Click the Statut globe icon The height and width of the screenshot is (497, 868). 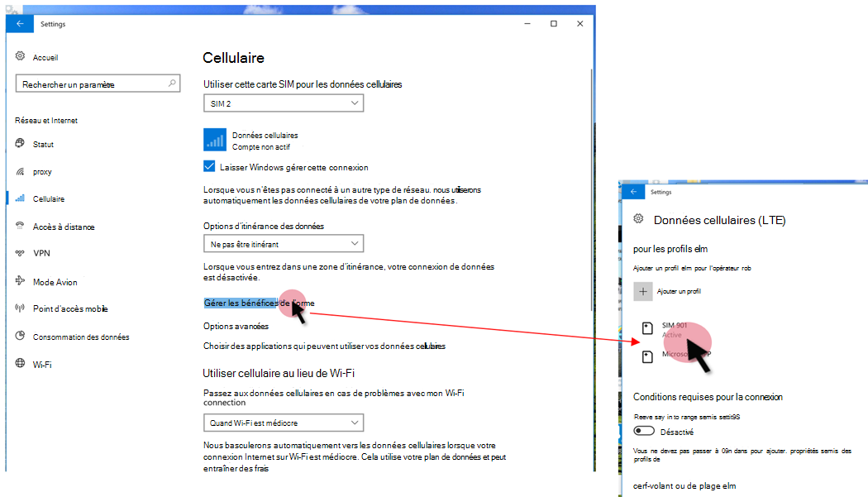click(x=20, y=143)
